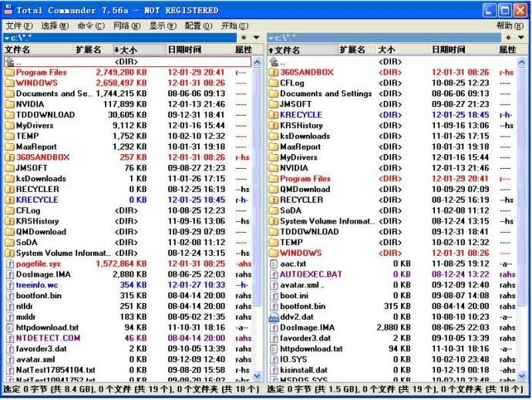The image size is (532, 400).
Task: Select System Volume Information icon in right panel
Action: pyautogui.click(x=274, y=221)
